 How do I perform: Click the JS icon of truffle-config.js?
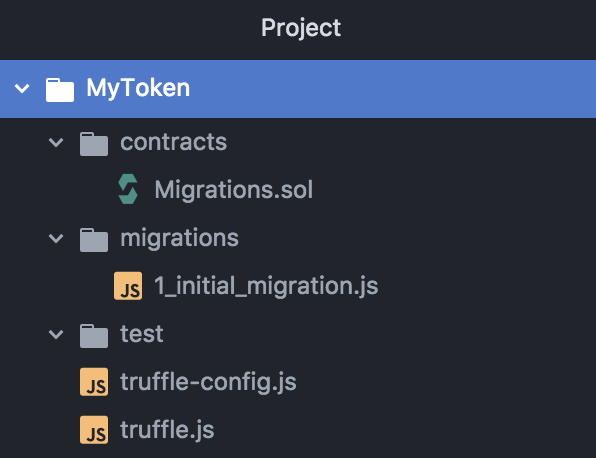point(94,382)
